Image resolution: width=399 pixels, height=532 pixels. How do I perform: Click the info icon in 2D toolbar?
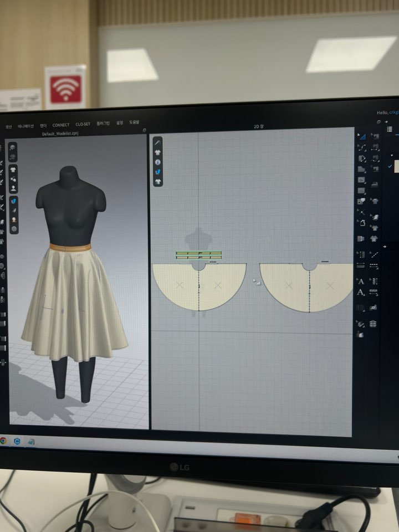pos(158,162)
